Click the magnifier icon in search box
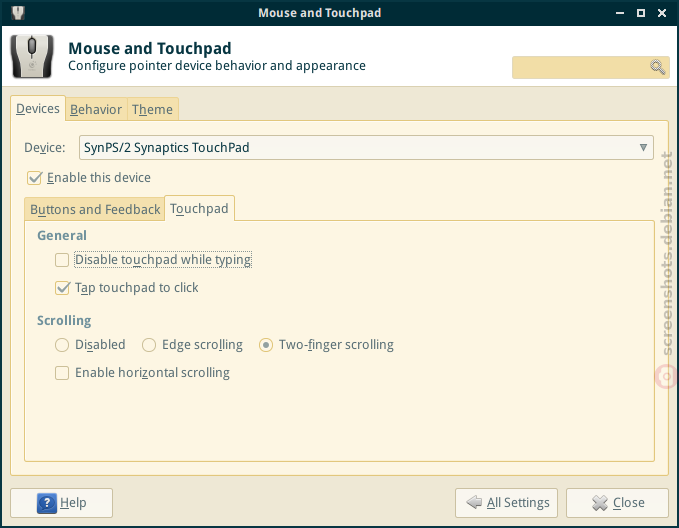 pos(657,67)
